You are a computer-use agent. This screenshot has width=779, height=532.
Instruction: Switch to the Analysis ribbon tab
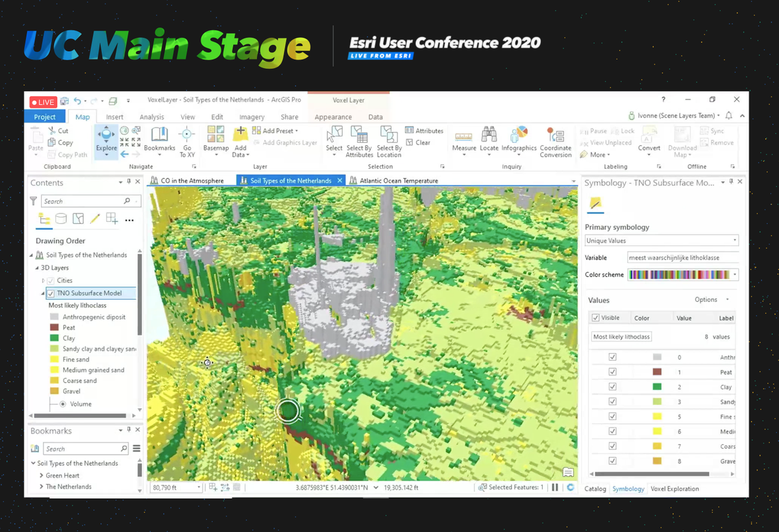152,117
